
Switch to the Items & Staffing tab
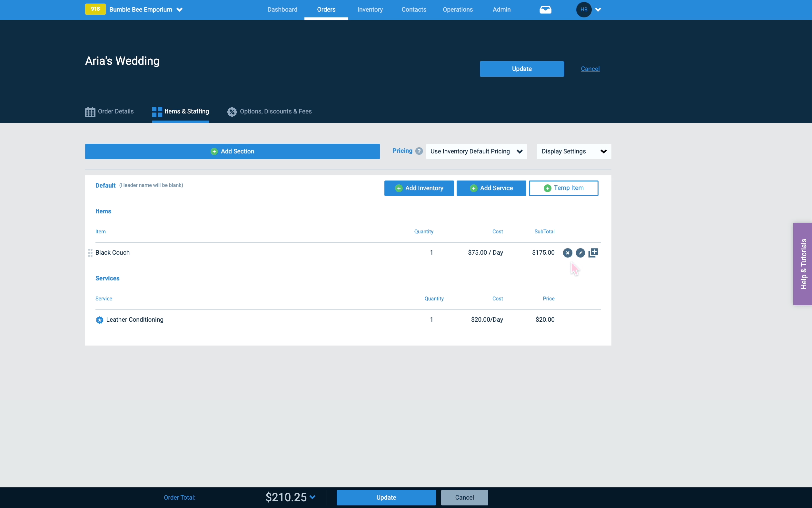[x=180, y=112]
